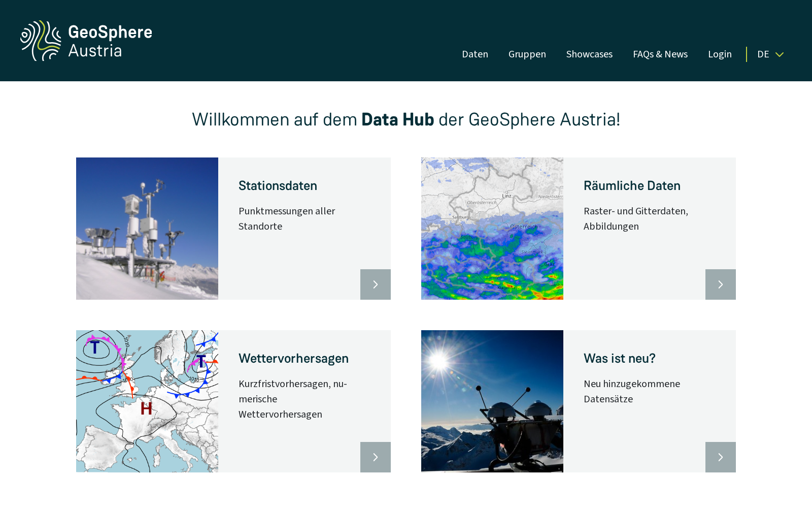The height and width of the screenshot is (508, 812).
Task: Click the text Neu hinzugekommene Datensätze
Action: click(632, 391)
